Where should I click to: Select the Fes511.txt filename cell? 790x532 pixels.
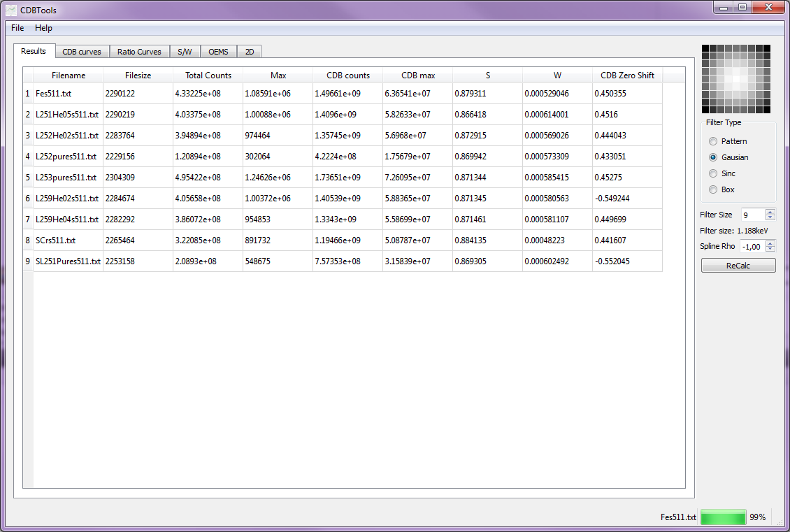pos(68,93)
